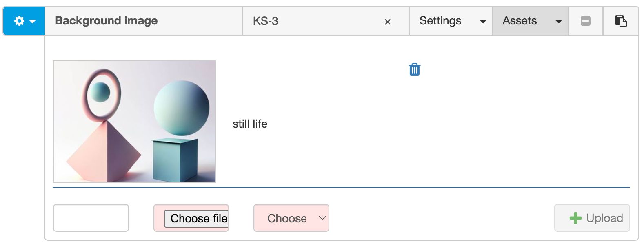
Task: Select the still life image thumbnail
Action: [x=135, y=121]
